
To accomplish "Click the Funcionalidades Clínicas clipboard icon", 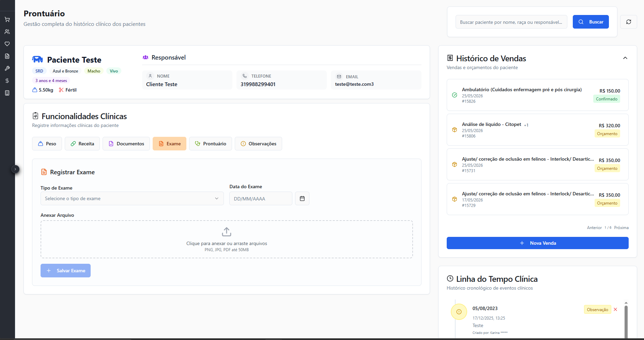I will click(x=35, y=116).
